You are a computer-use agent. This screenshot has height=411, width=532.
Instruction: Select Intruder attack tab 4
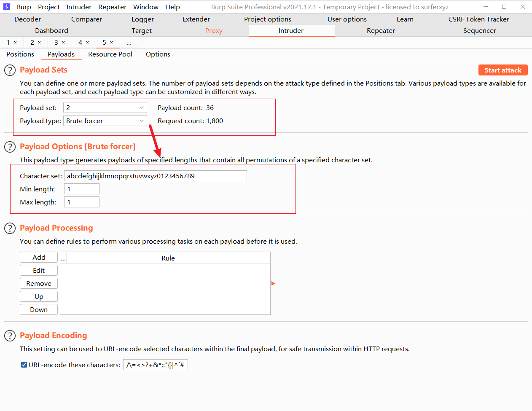[80, 43]
